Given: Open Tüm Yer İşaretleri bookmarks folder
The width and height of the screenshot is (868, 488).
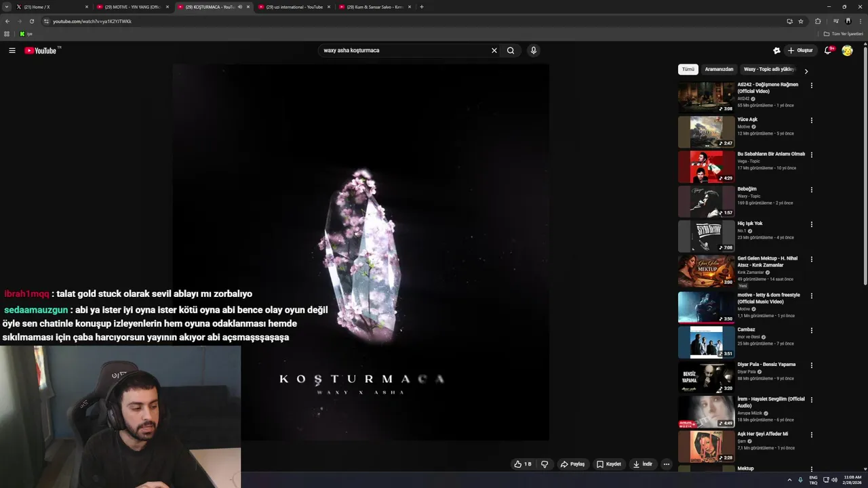Looking at the screenshot, I should click(x=844, y=34).
